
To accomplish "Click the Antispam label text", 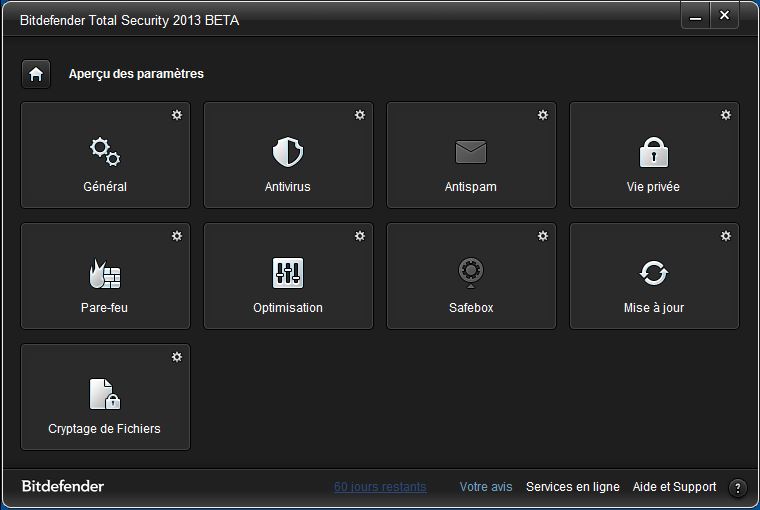I will [471, 187].
